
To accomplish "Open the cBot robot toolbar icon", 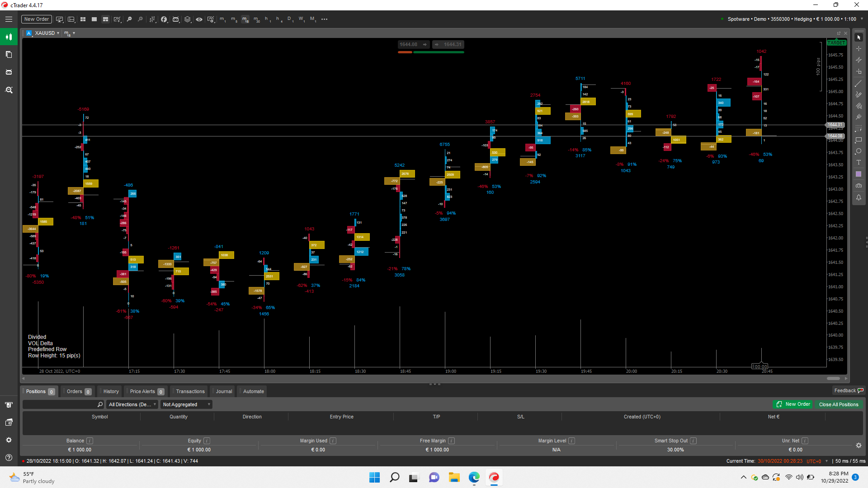I will click(176, 19).
